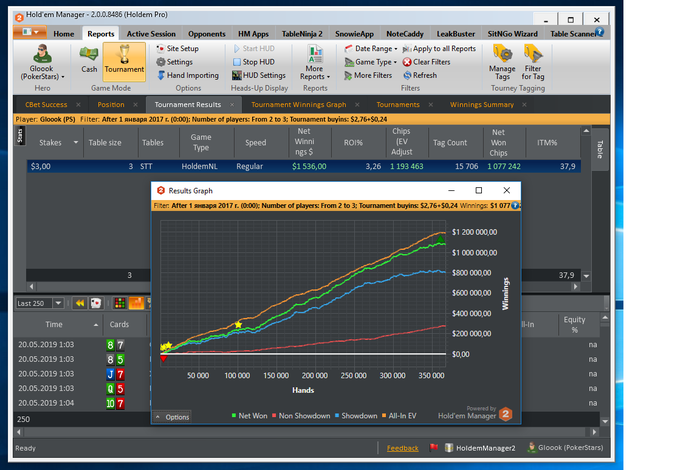Click Apply to all Reports
Screen dimensions: 700x470
439,48
